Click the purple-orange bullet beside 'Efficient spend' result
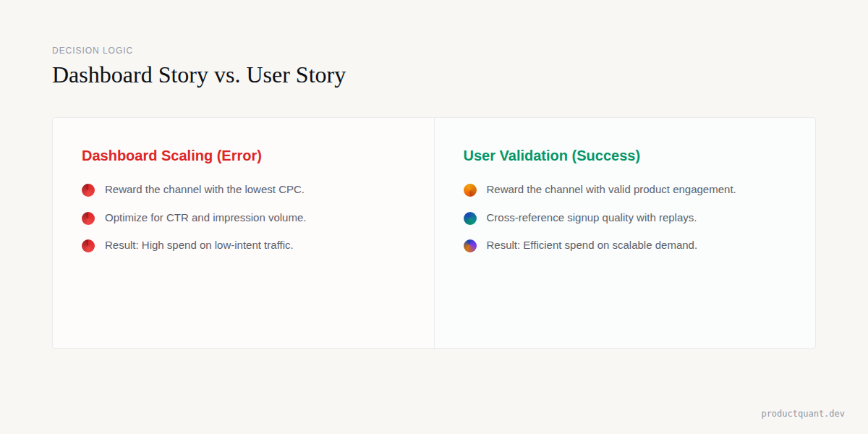This screenshot has width=868, height=434. point(470,246)
